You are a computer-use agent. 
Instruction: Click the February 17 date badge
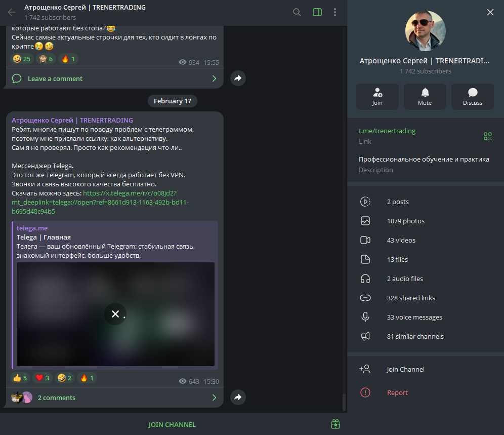pyautogui.click(x=172, y=101)
